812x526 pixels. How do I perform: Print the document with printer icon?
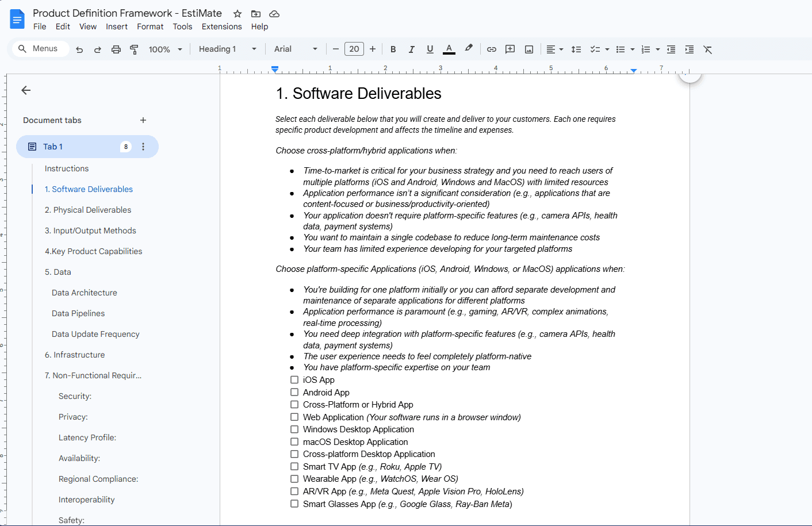[x=116, y=49]
